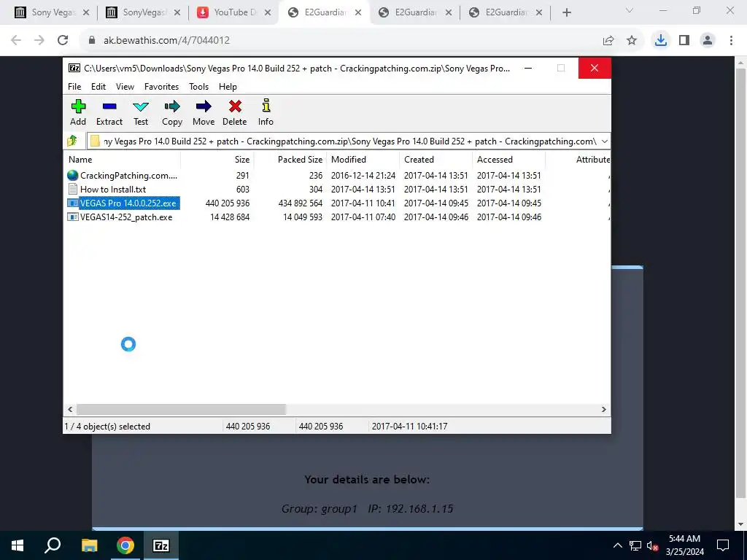This screenshot has width=747, height=560.
Task: Select the CrackingPatching.com file name
Action: point(128,176)
